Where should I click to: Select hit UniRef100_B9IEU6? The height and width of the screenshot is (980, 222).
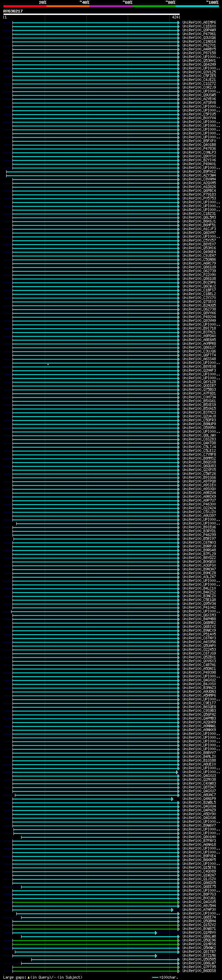tap(199, 527)
